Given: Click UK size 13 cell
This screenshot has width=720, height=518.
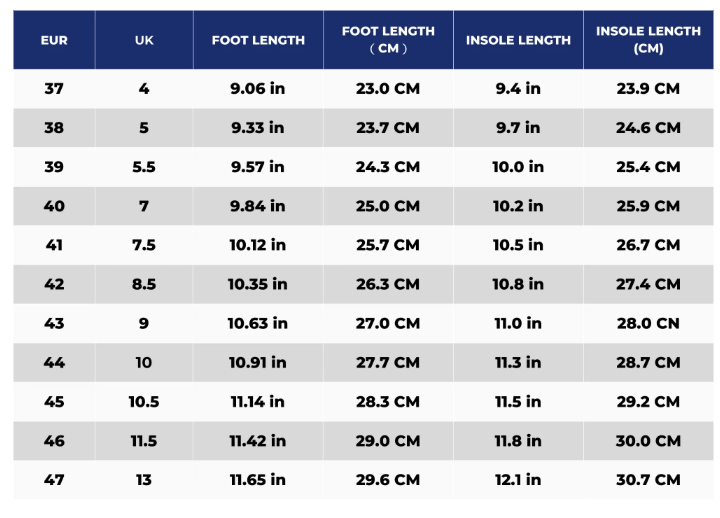Looking at the screenshot, I should [x=144, y=480].
